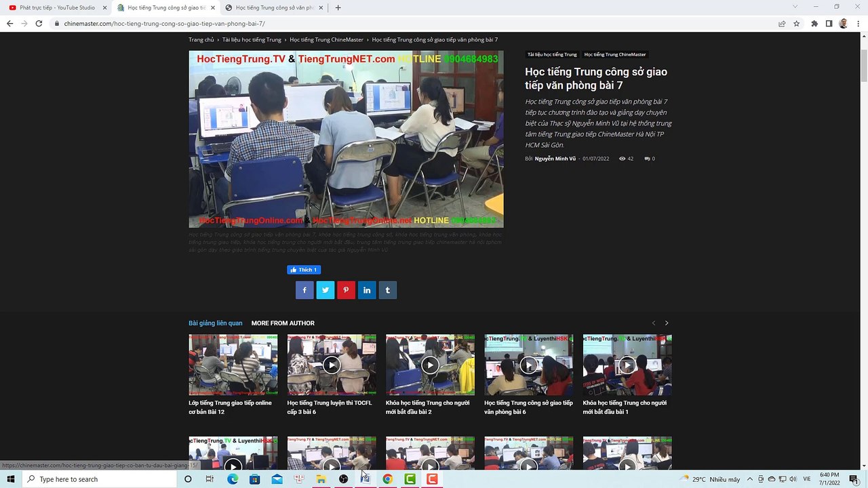
Task: Open the Windows Start menu
Action: tap(10, 479)
